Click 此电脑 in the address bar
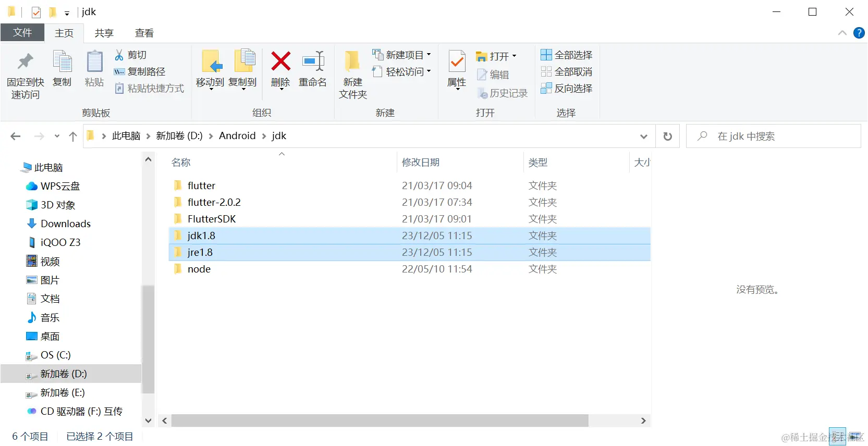Viewport: 868px width, 446px height. pyautogui.click(x=126, y=136)
